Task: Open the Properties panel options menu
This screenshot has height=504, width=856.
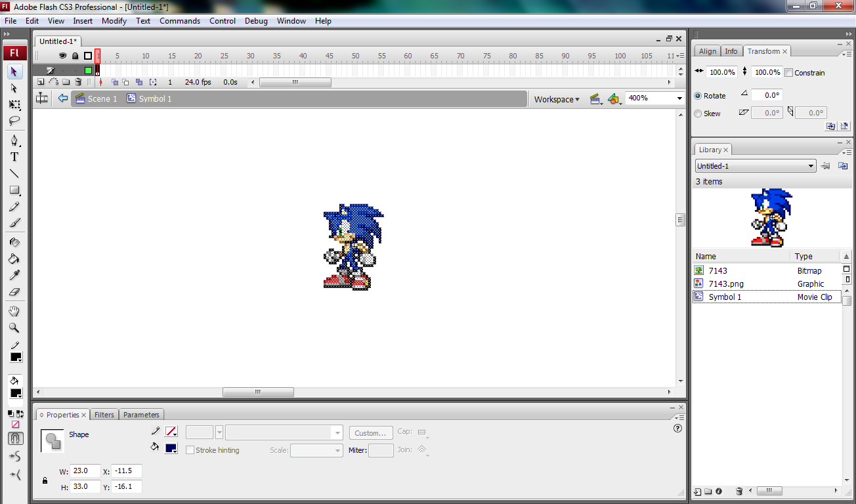Action: (679, 417)
